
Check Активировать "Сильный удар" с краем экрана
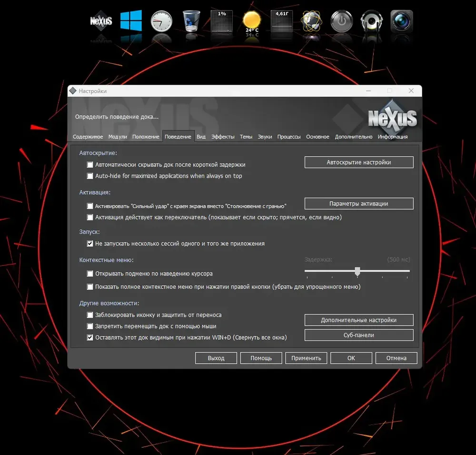(90, 206)
